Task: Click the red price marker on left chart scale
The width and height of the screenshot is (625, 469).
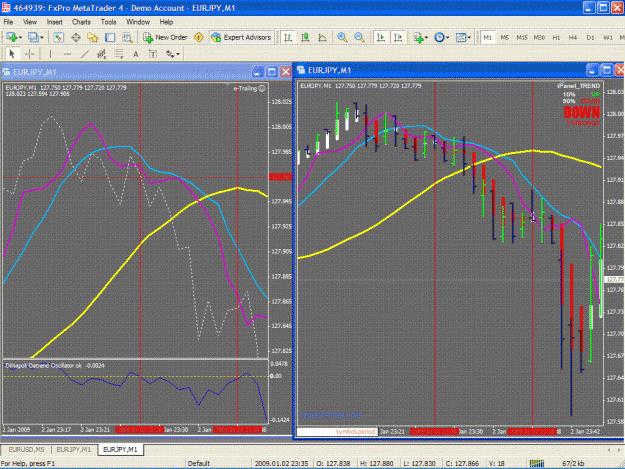Action: pos(281,177)
